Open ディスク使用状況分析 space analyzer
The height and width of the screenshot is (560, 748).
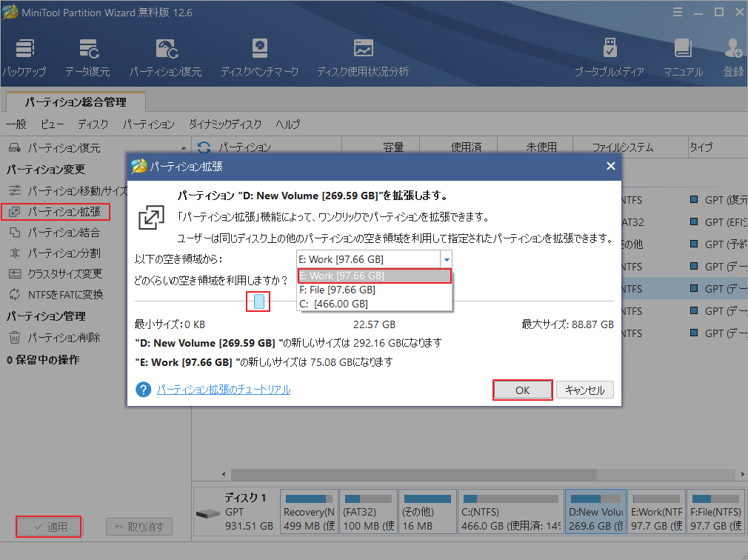(363, 59)
